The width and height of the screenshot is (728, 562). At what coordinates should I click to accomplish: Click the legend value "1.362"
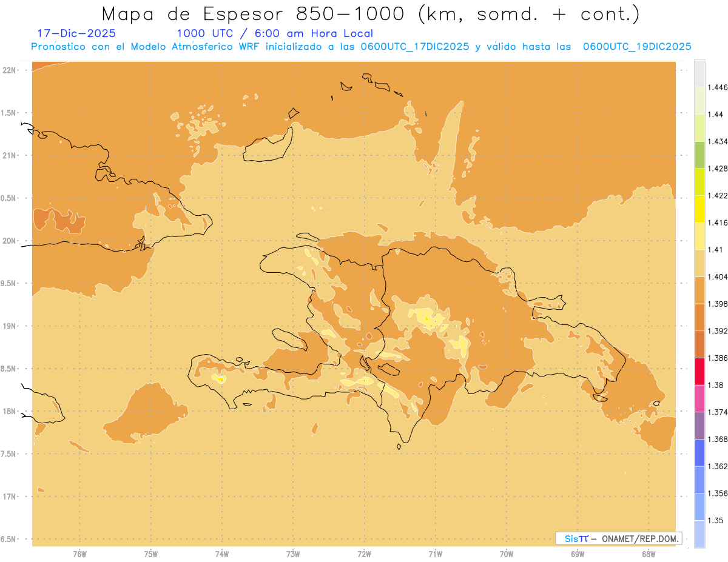click(717, 466)
